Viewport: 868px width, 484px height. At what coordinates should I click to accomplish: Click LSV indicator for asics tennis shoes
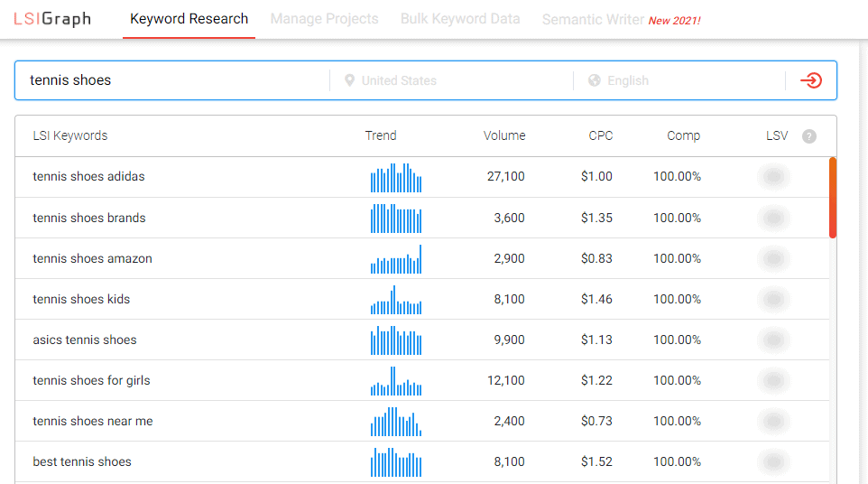[x=773, y=340]
